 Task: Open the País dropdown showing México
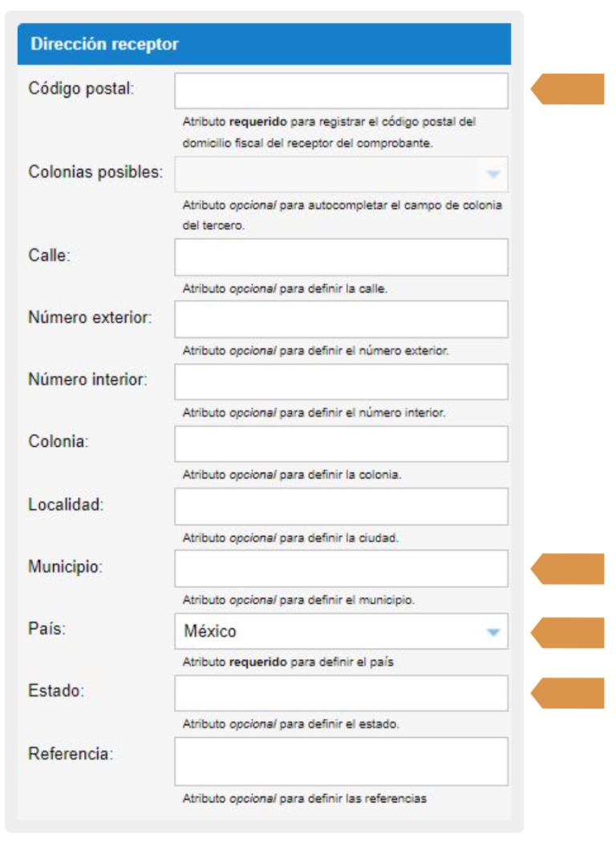pos(341,631)
